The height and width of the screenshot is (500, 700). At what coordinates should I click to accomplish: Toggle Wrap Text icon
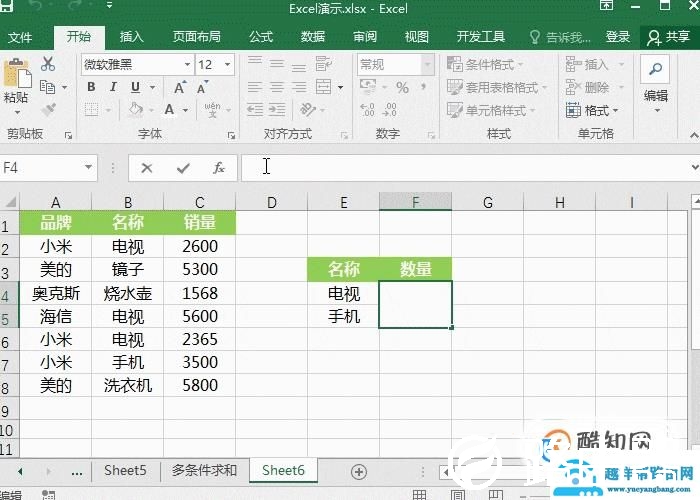(x=324, y=64)
